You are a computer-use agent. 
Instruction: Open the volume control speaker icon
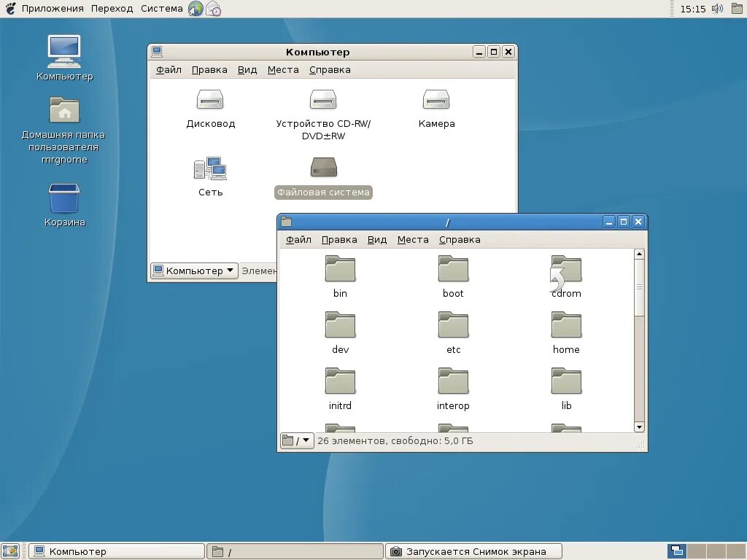click(x=717, y=9)
